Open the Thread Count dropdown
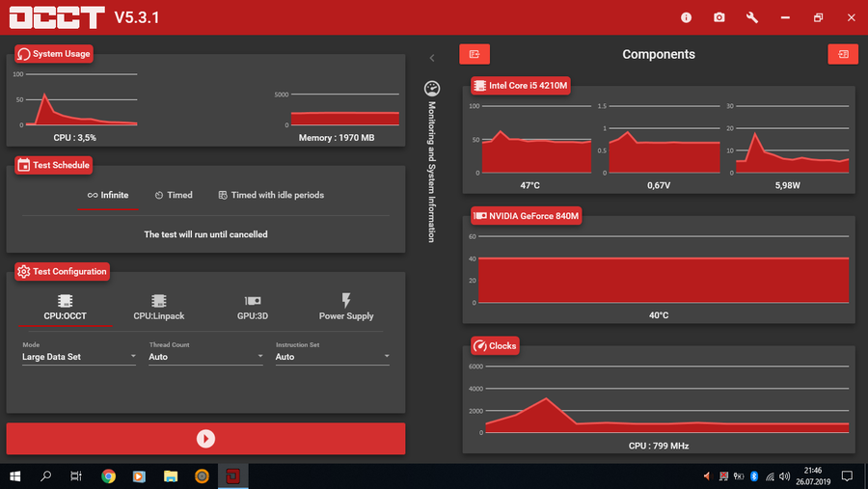The image size is (868, 489). (205, 357)
